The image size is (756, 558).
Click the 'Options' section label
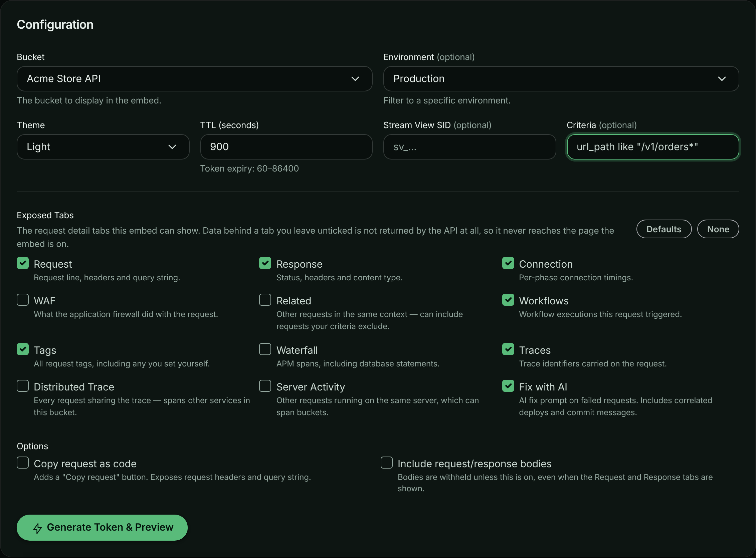32,446
